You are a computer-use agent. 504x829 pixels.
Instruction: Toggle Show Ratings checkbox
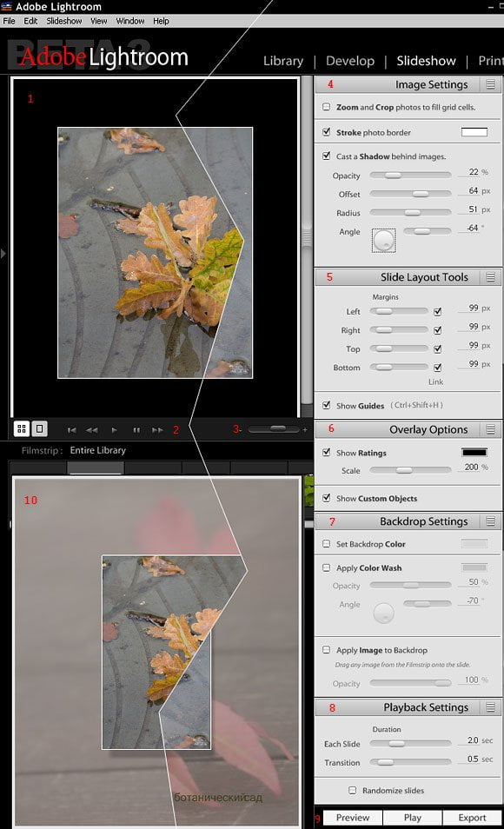pos(327,453)
